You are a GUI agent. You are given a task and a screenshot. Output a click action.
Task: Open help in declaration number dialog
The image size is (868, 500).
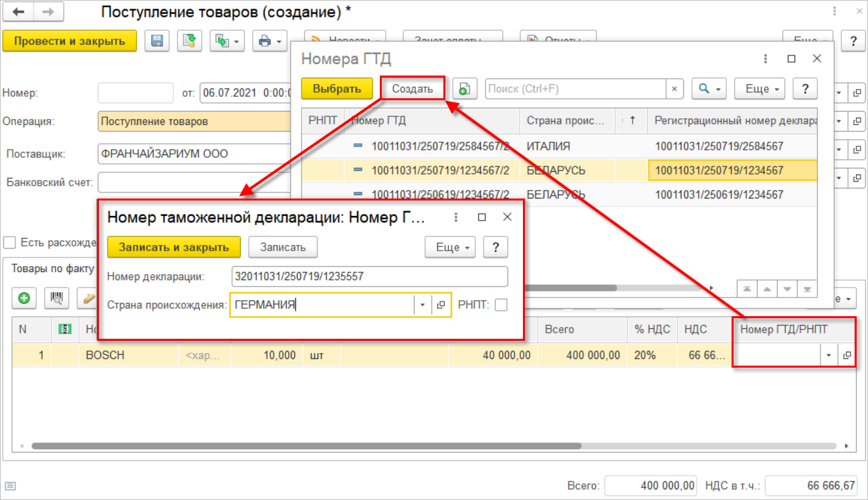[x=496, y=247]
